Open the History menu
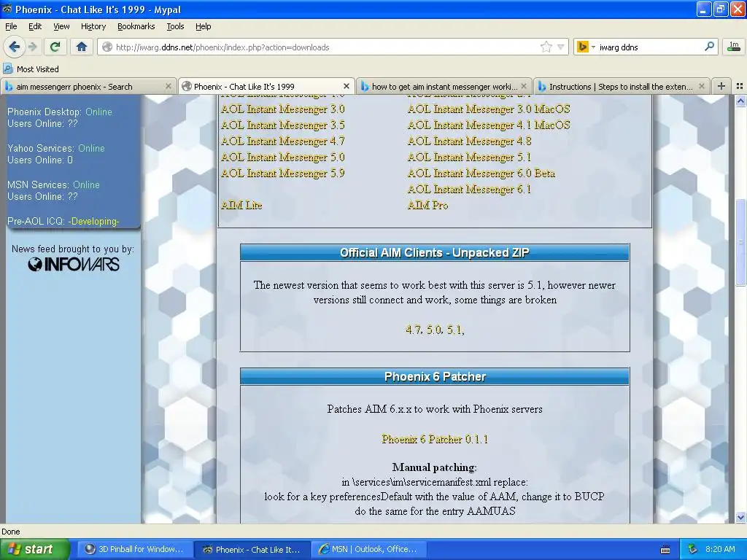Viewport: 747px width, 560px height. [93, 26]
